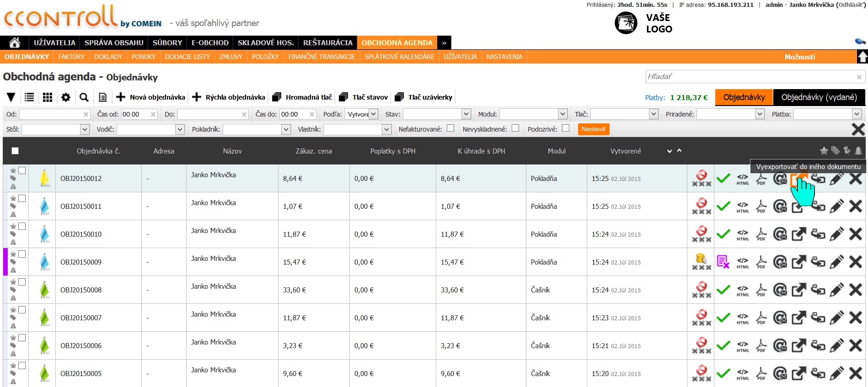Tick the Podozrivé checkbox
Screen dimensions: 868x387
click(566, 128)
